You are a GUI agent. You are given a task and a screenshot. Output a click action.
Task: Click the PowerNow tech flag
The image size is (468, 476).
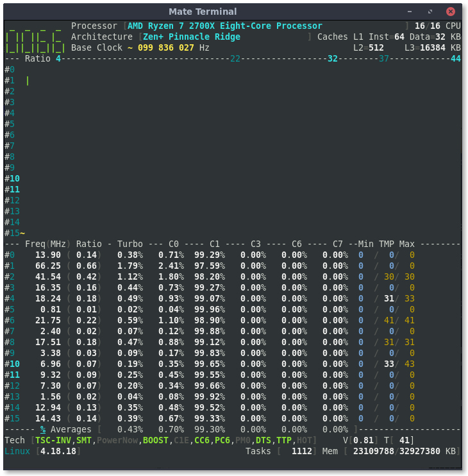click(x=117, y=441)
